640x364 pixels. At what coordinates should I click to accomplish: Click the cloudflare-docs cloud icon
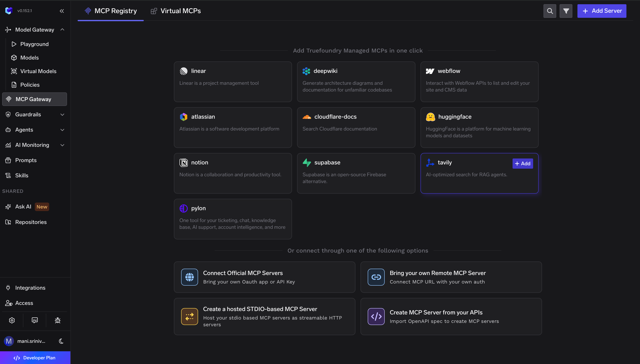(x=307, y=117)
